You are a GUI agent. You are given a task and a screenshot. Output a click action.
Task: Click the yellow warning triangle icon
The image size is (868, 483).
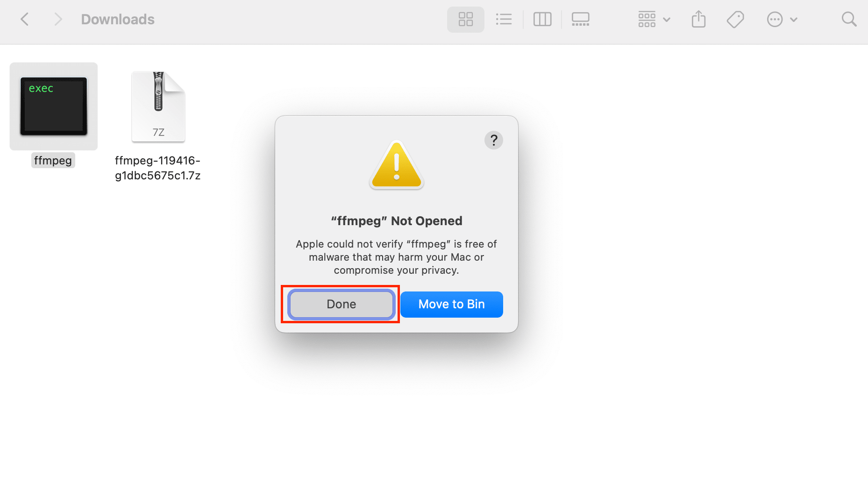tap(397, 164)
